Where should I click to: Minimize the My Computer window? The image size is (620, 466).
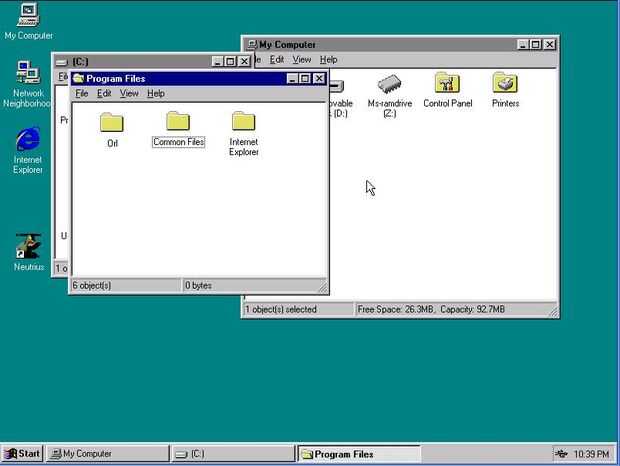523,45
